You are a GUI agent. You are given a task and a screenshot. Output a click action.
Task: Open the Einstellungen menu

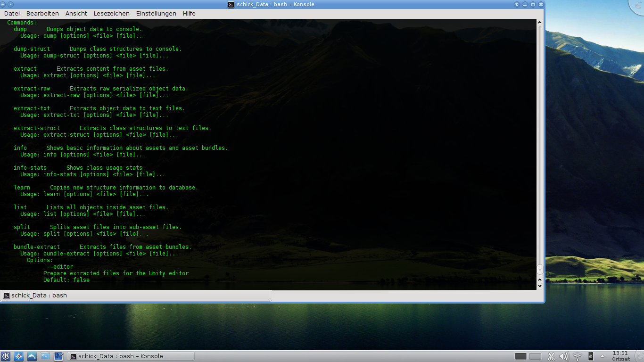(156, 14)
